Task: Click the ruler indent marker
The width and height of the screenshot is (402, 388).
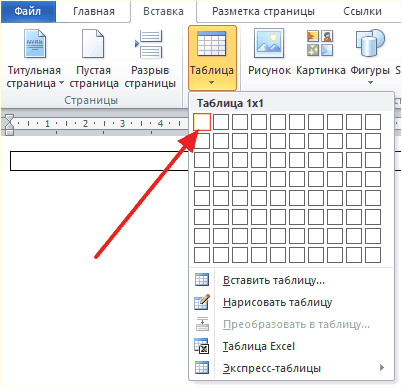Action: [9, 125]
